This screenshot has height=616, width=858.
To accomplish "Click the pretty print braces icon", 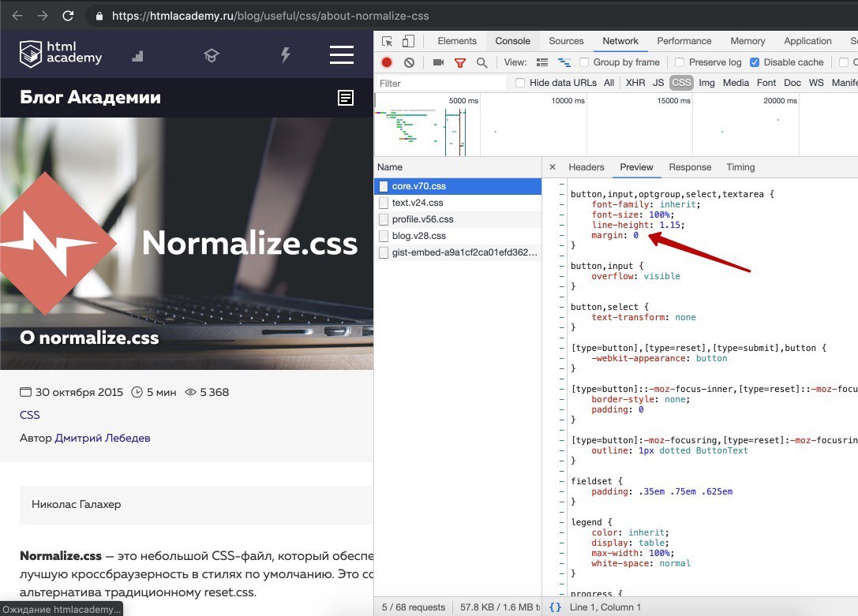I will pos(555,607).
